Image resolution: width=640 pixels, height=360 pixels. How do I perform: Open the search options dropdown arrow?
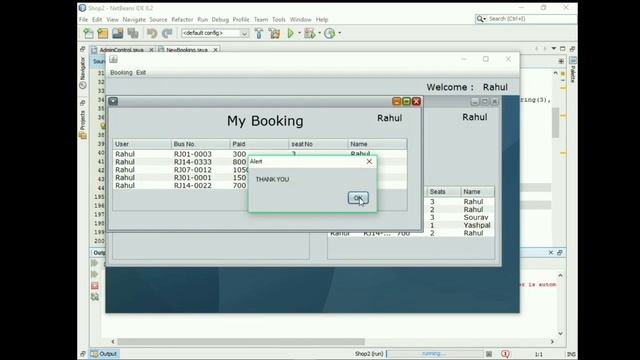click(484, 19)
